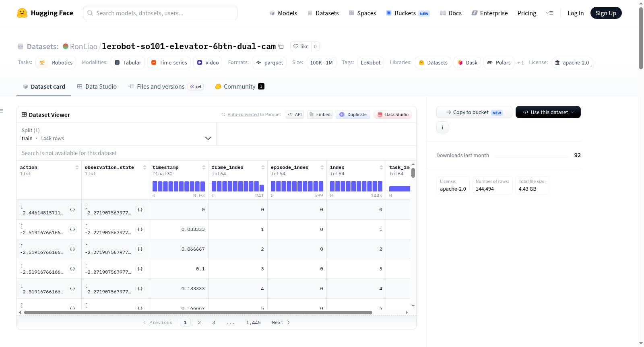The width and height of the screenshot is (644, 347).
Task: Go to page 3 of the table
Action: (213, 322)
